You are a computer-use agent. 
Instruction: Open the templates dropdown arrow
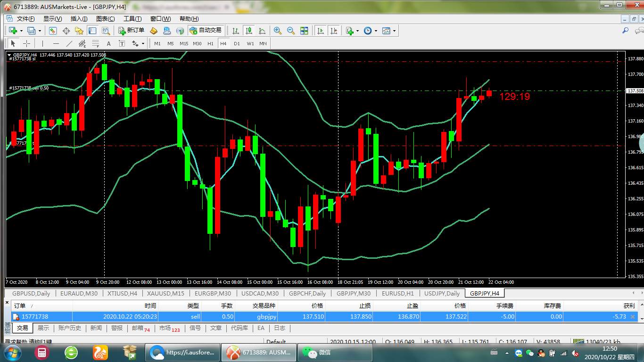tap(394, 31)
